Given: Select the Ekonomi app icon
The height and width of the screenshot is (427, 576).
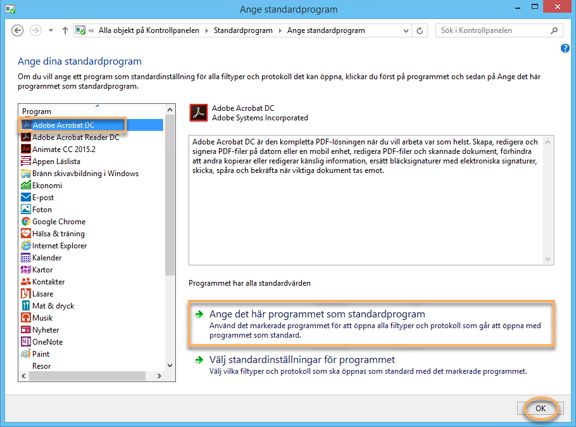Looking at the screenshot, I should tap(26, 186).
